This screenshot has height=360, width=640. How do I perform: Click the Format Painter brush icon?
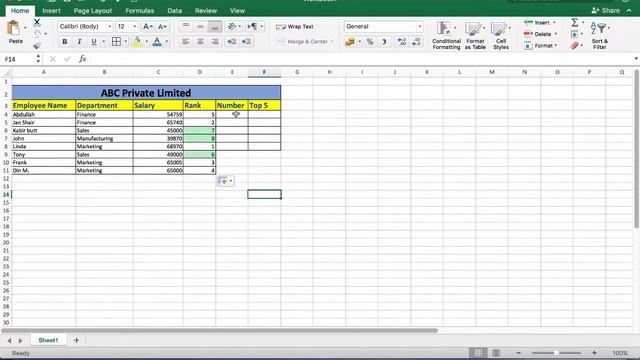coord(37,45)
